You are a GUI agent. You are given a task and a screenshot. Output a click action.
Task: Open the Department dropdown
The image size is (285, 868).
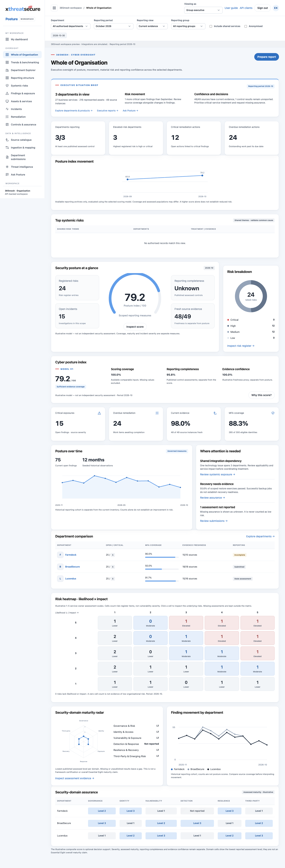click(x=70, y=26)
